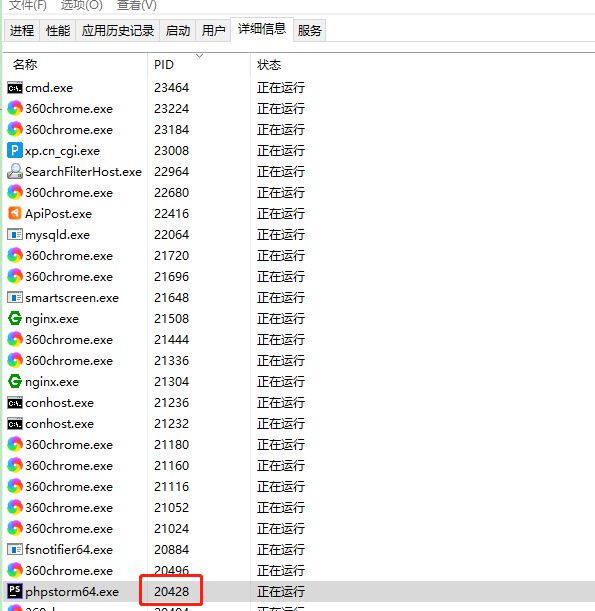Click the 360chrome.exe icon, PID 21116
The width and height of the screenshot is (595, 611).
coord(15,486)
